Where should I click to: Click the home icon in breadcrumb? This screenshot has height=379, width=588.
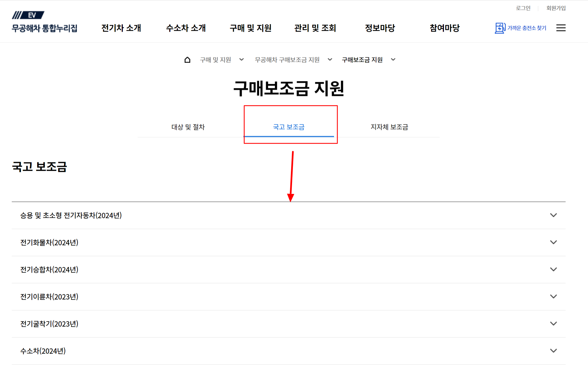(x=187, y=60)
